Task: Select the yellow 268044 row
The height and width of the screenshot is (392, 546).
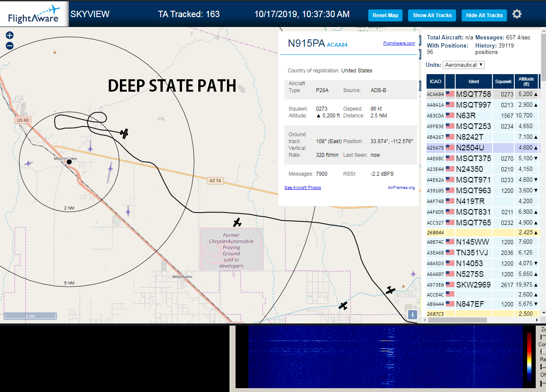Action: (x=483, y=232)
